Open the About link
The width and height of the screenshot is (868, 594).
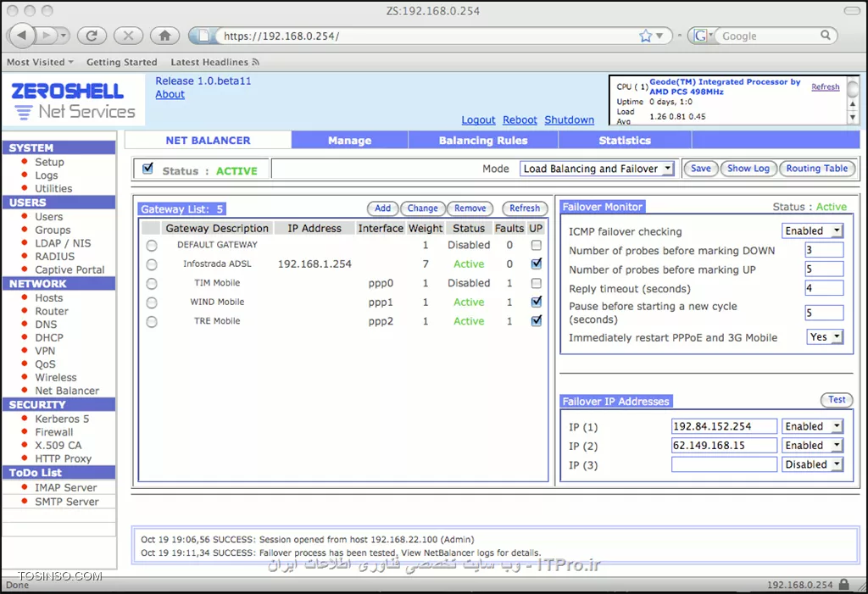tap(170, 94)
